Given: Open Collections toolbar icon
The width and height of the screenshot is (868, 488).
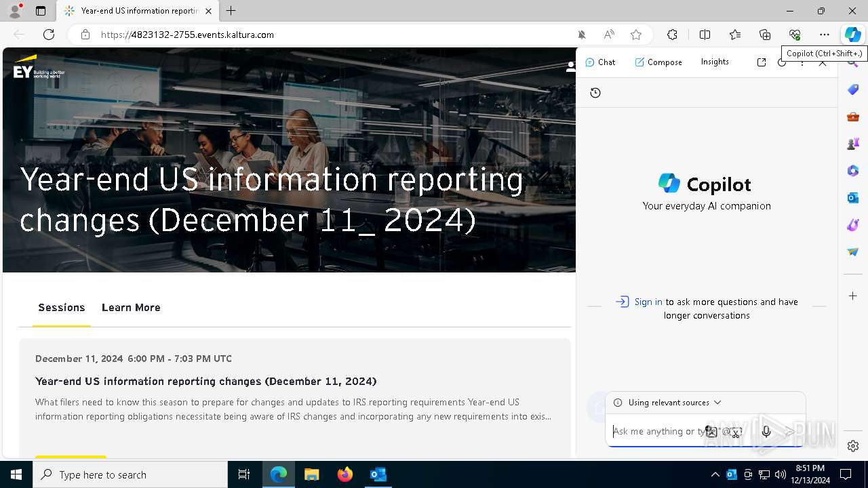Looking at the screenshot, I should click(765, 35).
